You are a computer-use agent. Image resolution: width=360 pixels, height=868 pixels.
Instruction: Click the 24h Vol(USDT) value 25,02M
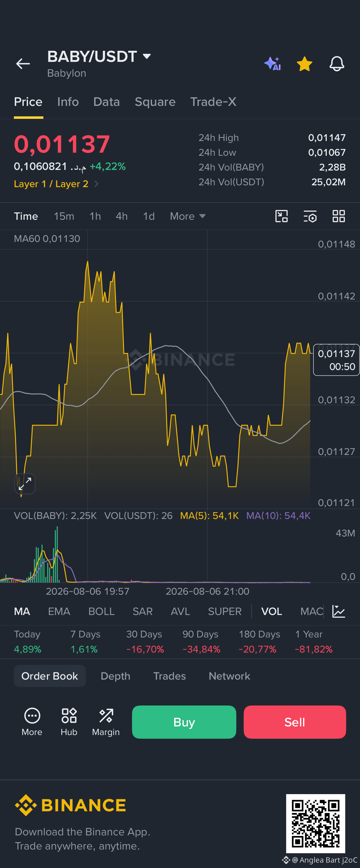point(328,182)
